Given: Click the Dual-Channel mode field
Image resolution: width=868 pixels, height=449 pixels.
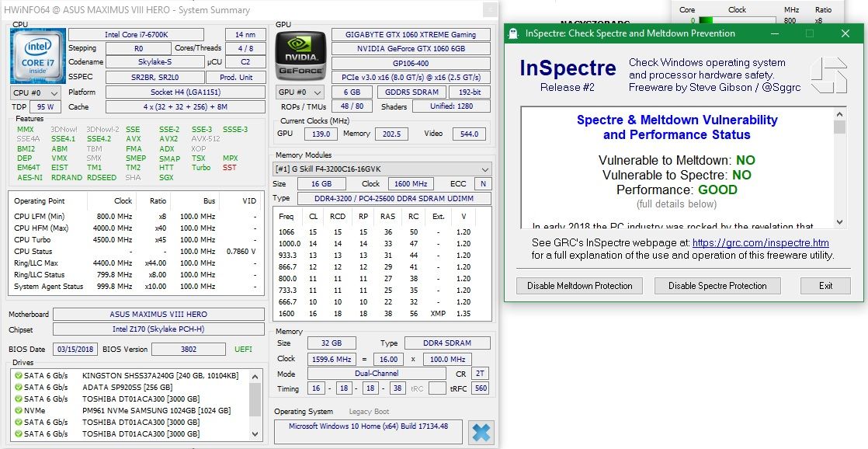Looking at the screenshot, I should [x=377, y=374].
